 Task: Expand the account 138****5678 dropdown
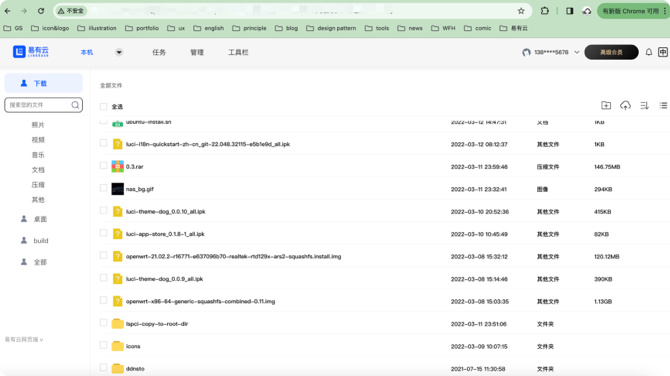pos(576,52)
